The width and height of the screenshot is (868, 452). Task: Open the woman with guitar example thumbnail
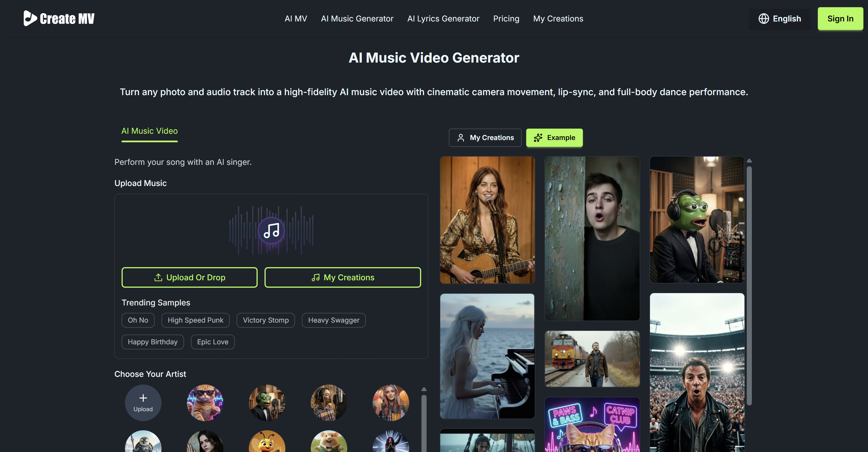click(487, 220)
